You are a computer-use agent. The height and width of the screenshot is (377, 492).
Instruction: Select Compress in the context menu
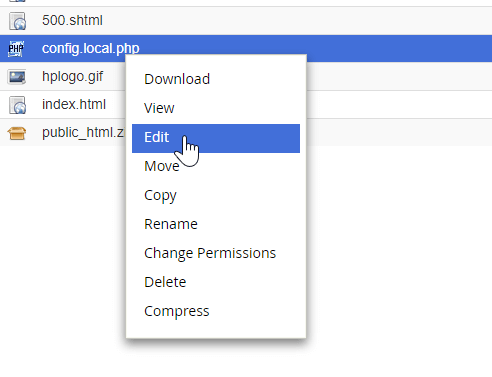point(177,311)
